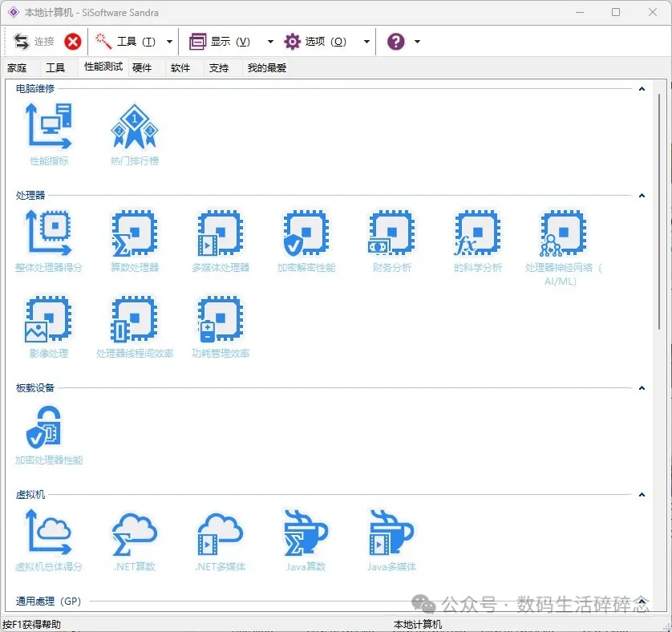Image resolution: width=672 pixels, height=632 pixels.
Task: Start the .NET多媒体 benchmark
Action: [221, 541]
